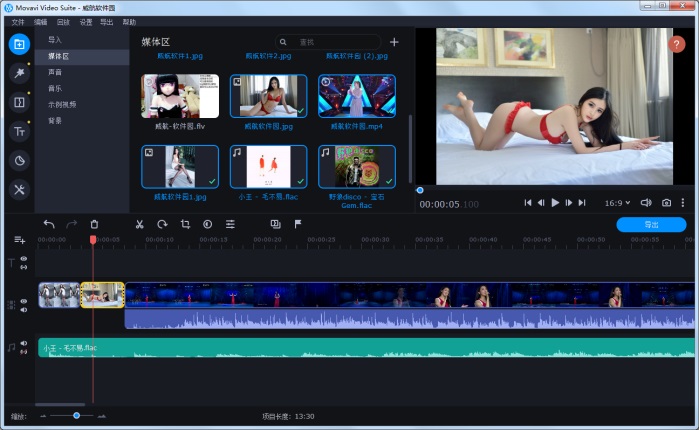The width and height of the screenshot is (699, 430).
Task: Click the rotate clip icon
Action: (162, 225)
